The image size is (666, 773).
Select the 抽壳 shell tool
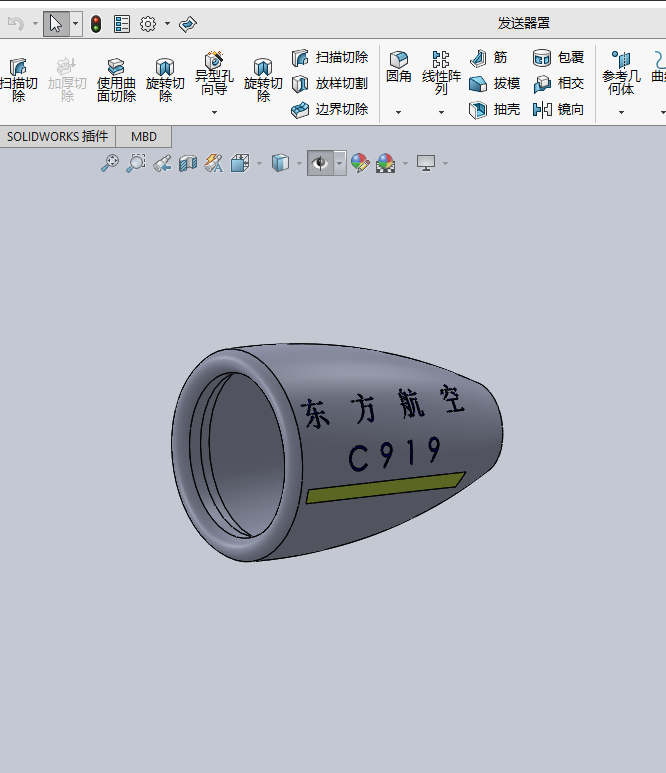[x=494, y=109]
